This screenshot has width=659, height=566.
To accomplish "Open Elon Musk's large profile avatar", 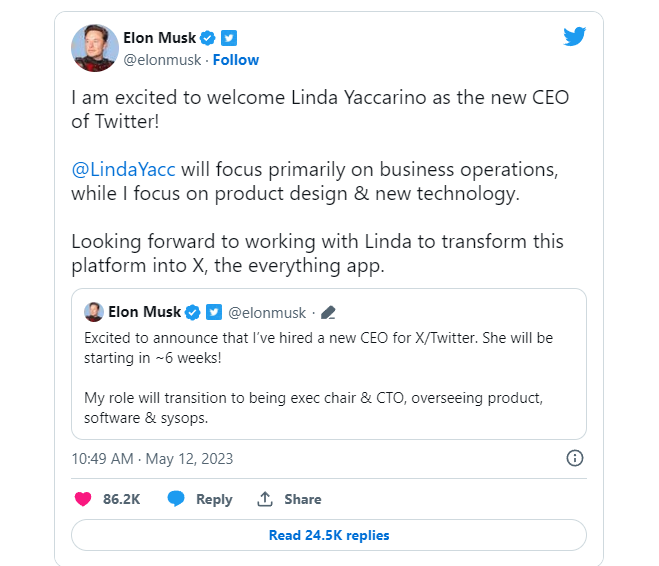I will [95, 48].
